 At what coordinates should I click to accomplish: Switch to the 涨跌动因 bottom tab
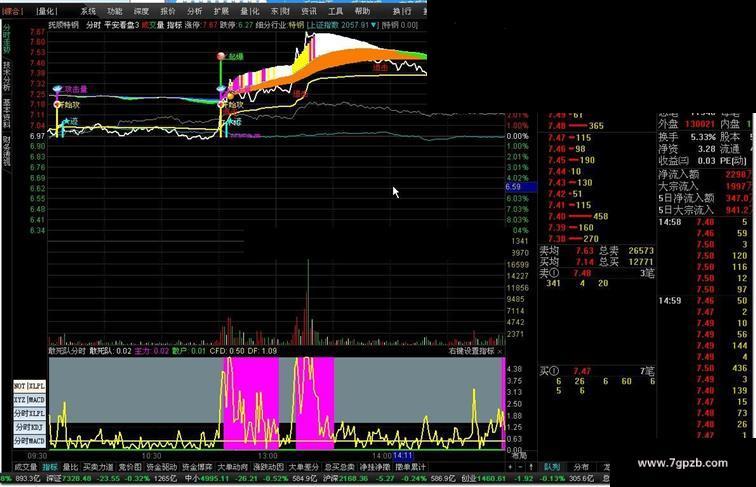pos(268,467)
